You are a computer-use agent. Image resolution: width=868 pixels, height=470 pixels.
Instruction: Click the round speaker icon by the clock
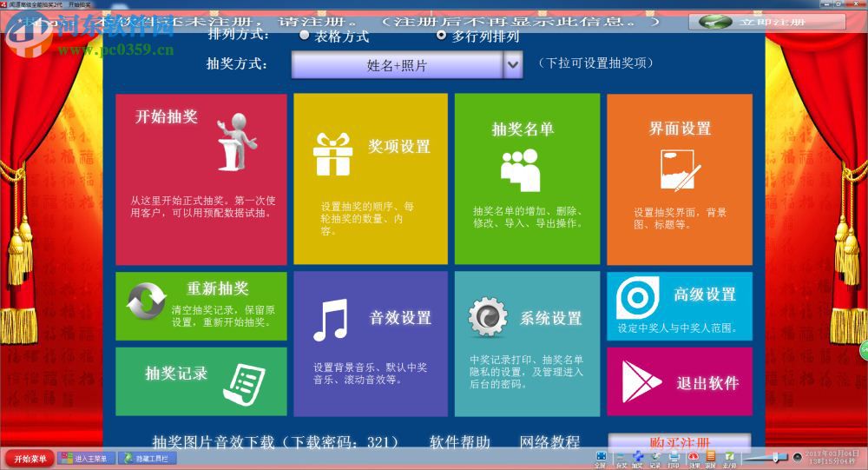click(x=797, y=457)
